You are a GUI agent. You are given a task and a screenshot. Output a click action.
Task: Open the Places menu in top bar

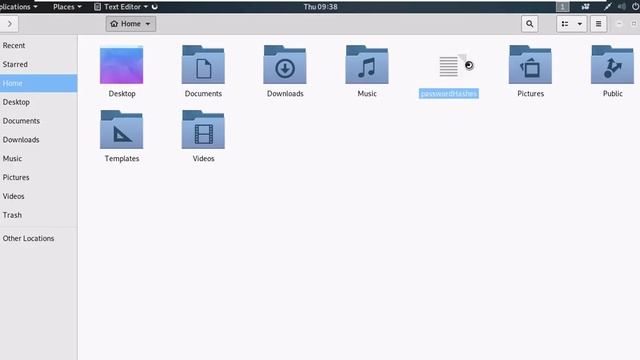tap(67, 7)
